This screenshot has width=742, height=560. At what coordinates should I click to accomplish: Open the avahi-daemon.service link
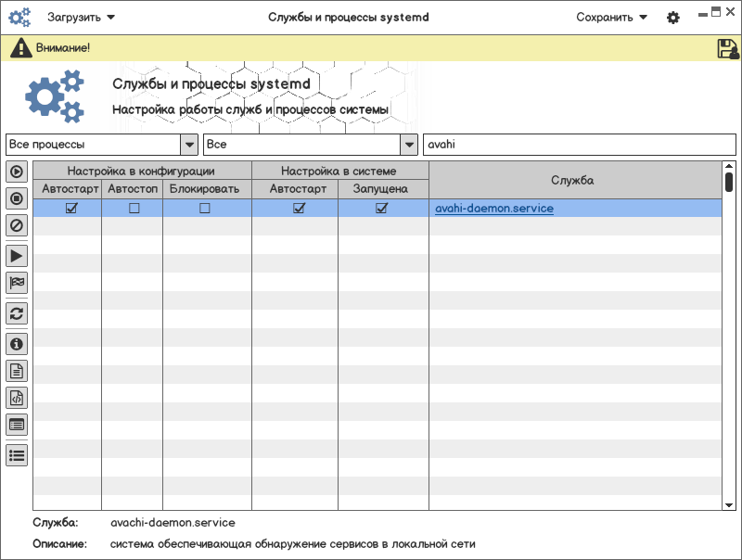pos(493,209)
